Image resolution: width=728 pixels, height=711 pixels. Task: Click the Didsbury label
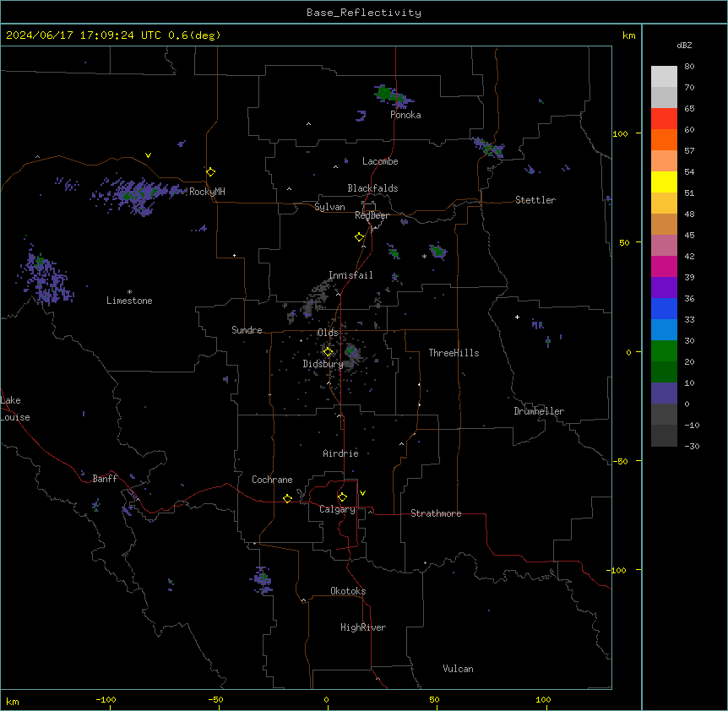point(323,364)
